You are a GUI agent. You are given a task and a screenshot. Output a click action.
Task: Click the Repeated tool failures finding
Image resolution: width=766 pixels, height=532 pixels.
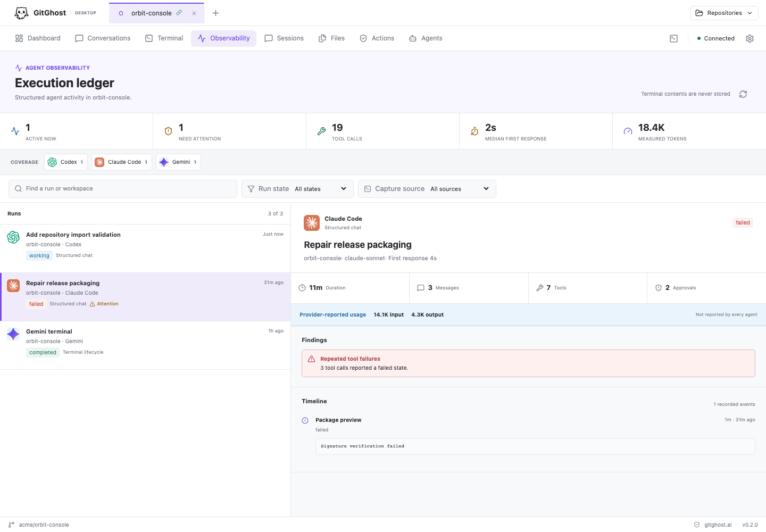tap(528, 363)
